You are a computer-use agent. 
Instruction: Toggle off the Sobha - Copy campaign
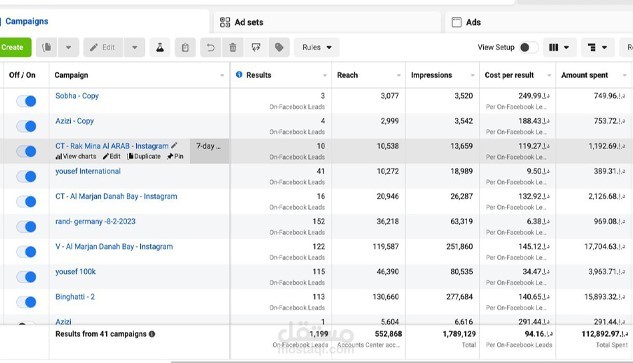(x=26, y=101)
